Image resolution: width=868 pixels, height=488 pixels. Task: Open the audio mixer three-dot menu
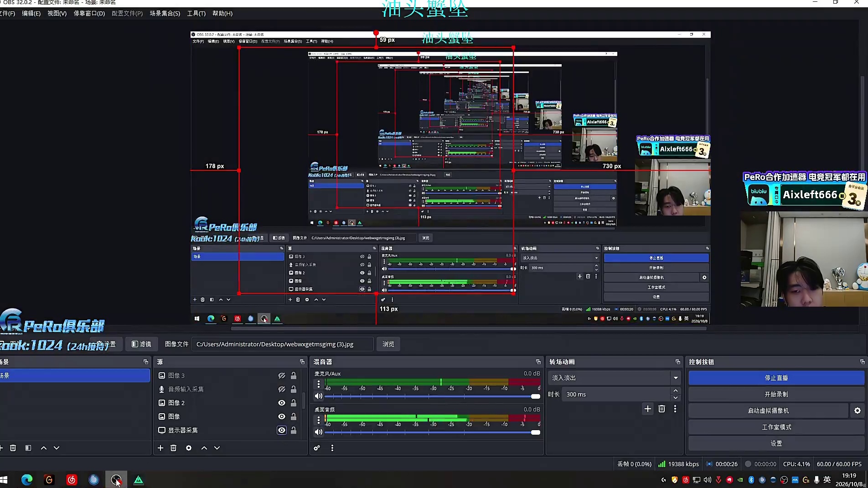point(332,448)
